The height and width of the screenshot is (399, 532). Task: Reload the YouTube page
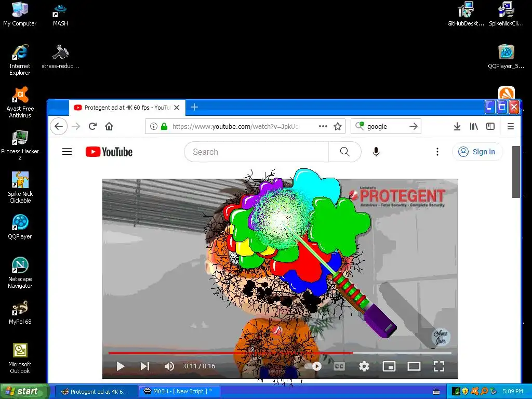[x=92, y=127]
